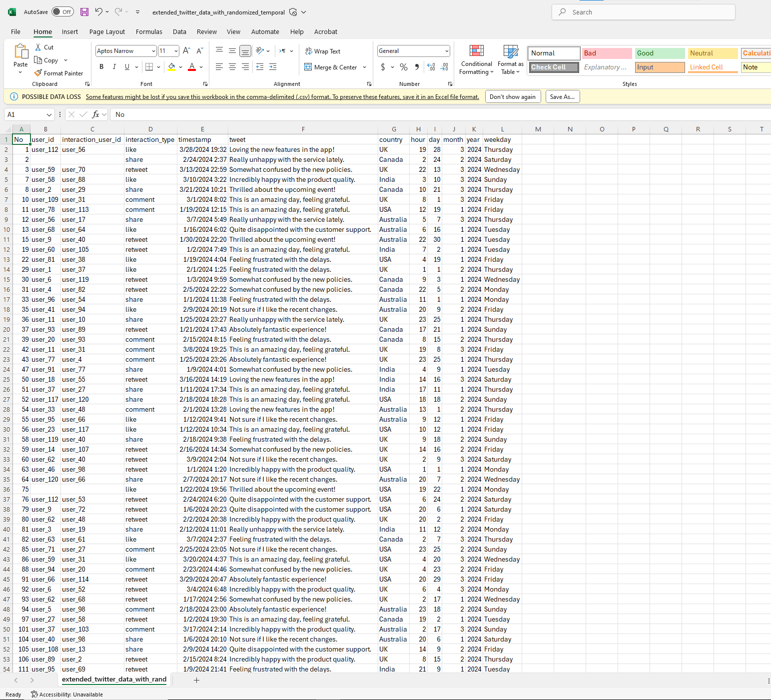Screen dimensions: 771x700
Task: Save the workbook with the floppy disk icon
Action: coord(84,12)
